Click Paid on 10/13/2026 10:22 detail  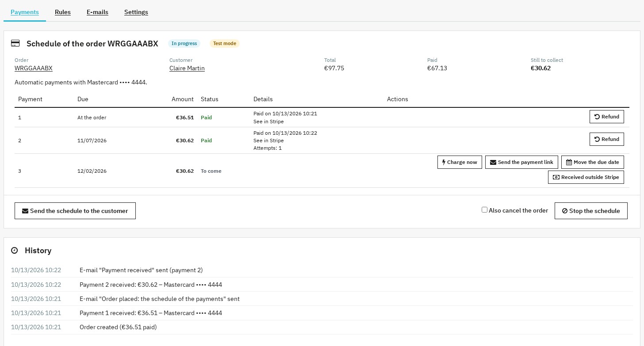285,133
